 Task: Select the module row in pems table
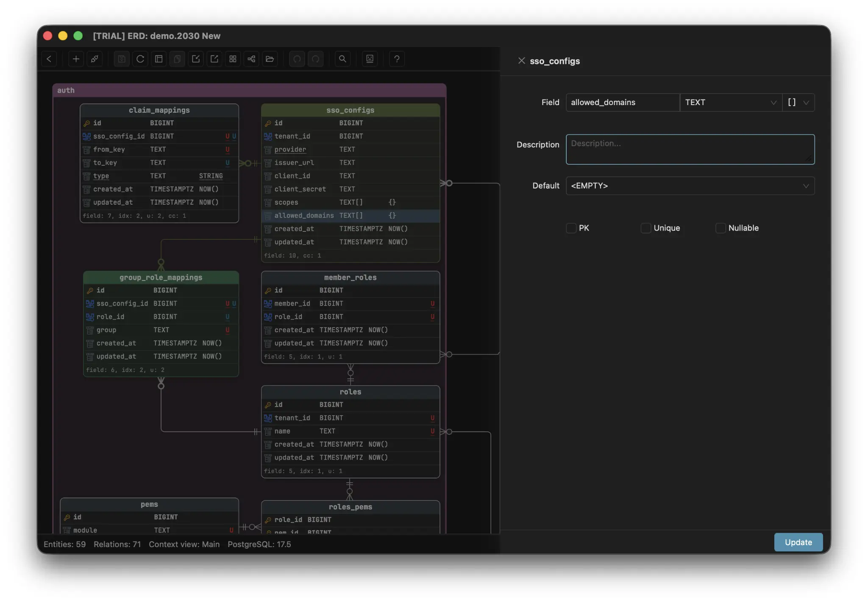pos(149,530)
